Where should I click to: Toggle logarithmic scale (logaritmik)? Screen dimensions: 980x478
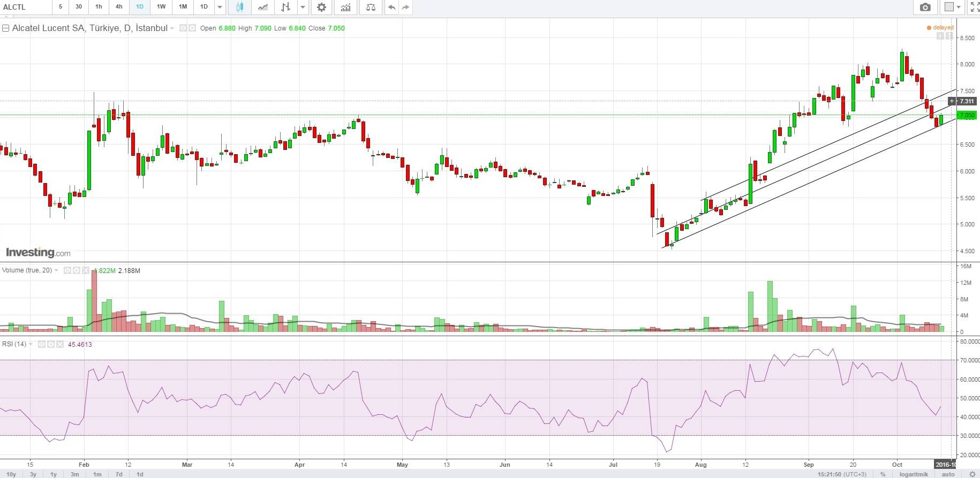point(913,474)
